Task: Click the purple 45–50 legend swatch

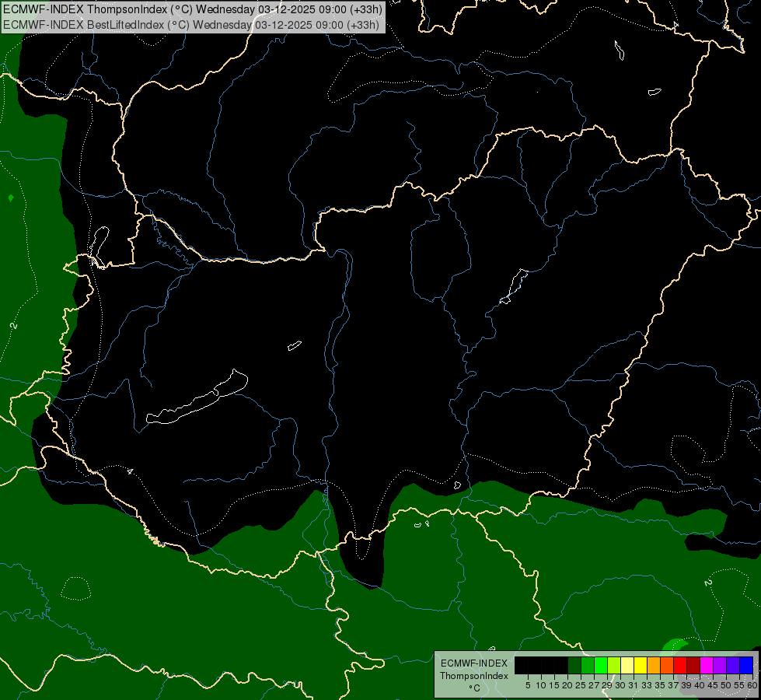Action: pos(719,665)
